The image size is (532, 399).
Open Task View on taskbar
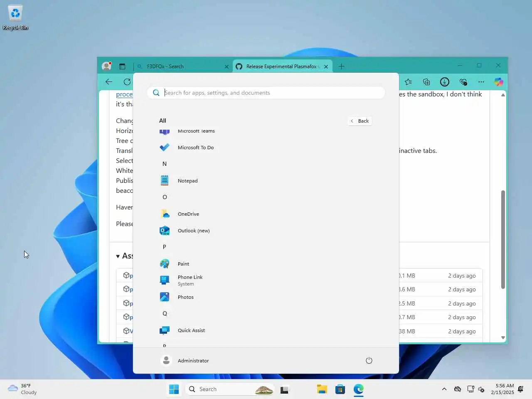(284, 389)
